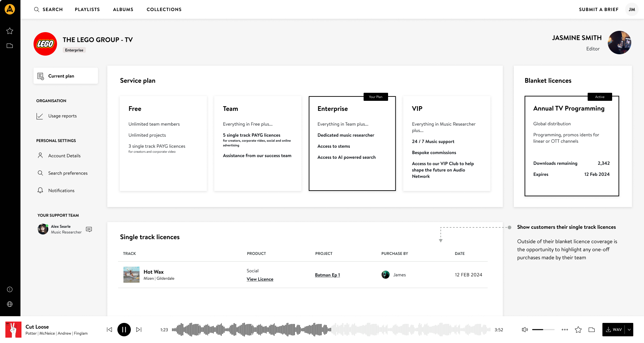Click the alert icon above the globe icon

coord(10,289)
